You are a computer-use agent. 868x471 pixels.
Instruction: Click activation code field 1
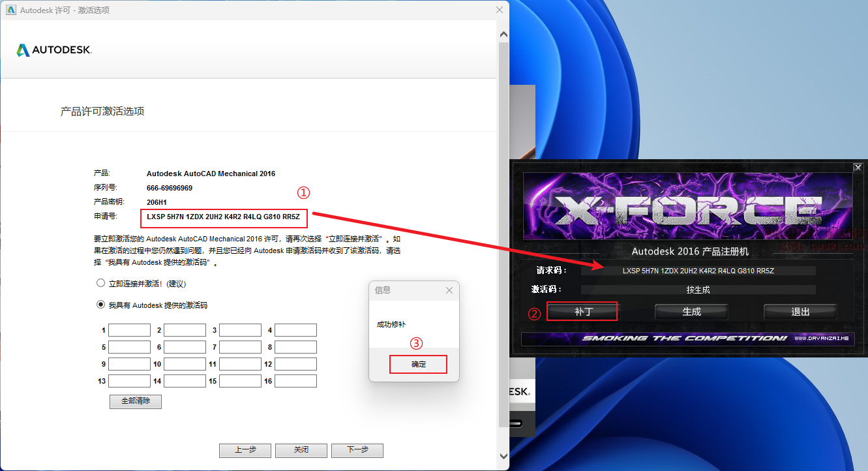click(x=129, y=330)
